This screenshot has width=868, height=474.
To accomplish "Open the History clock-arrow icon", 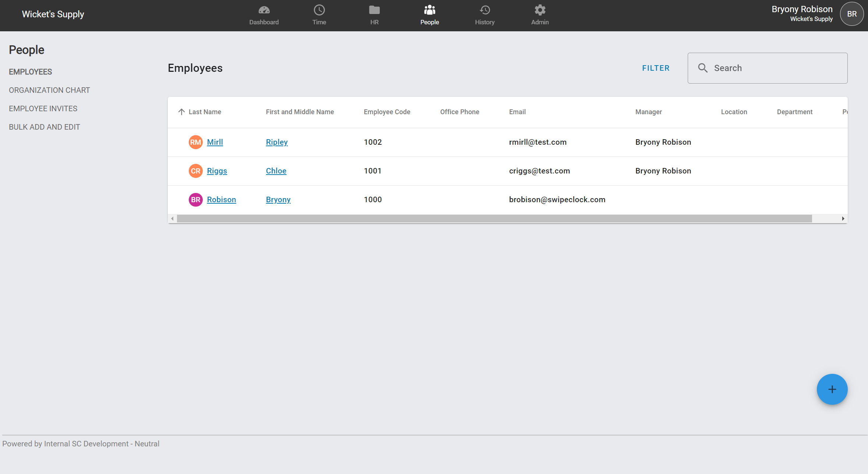I will (485, 10).
